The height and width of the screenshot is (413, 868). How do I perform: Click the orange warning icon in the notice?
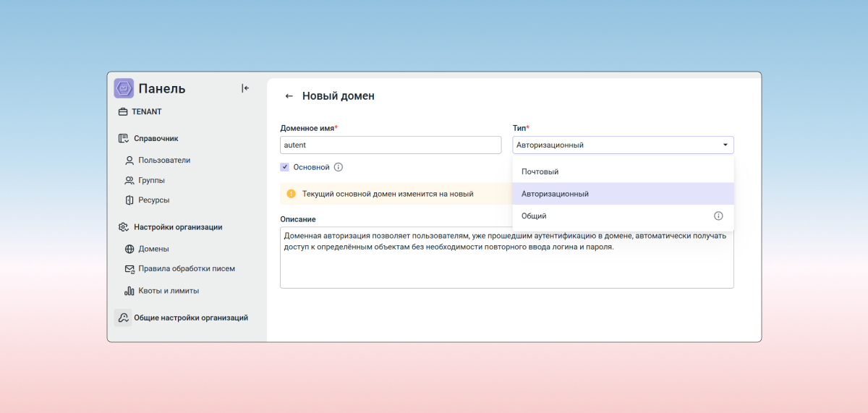[291, 194]
